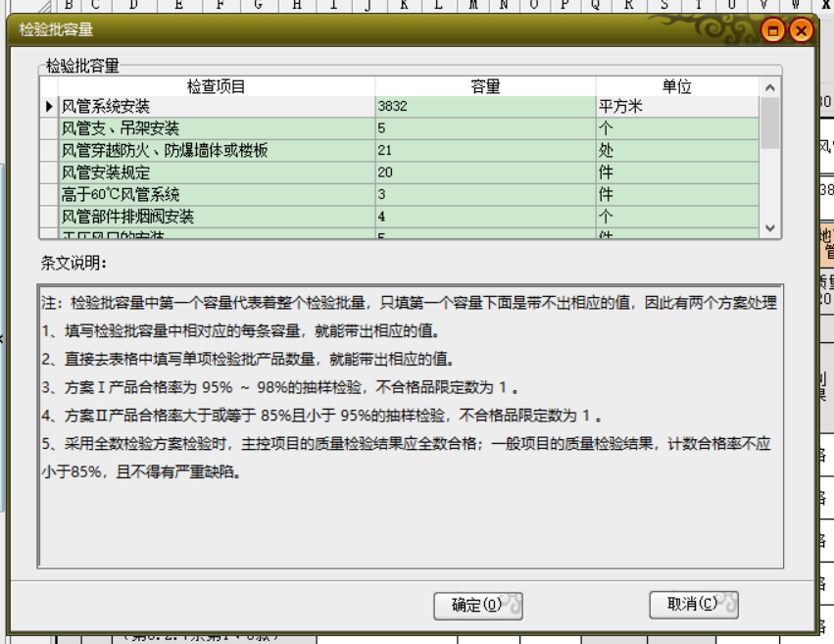Click the unit cell 平方米
834x644 pixels.
click(677, 107)
